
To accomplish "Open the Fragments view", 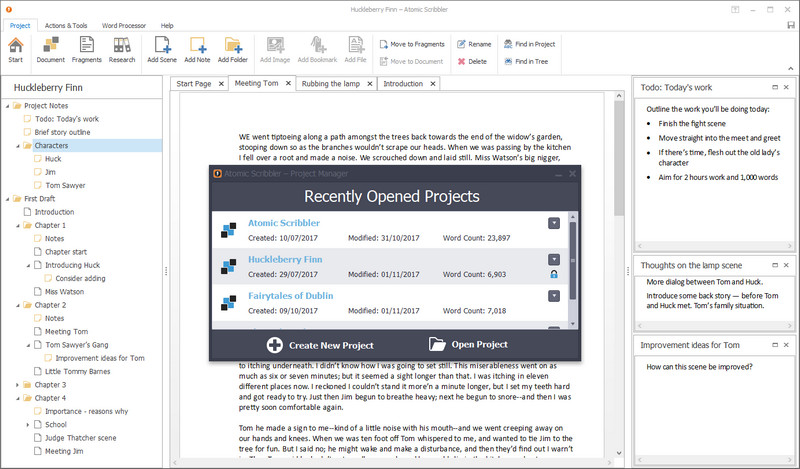I will click(x=86, y=50).
